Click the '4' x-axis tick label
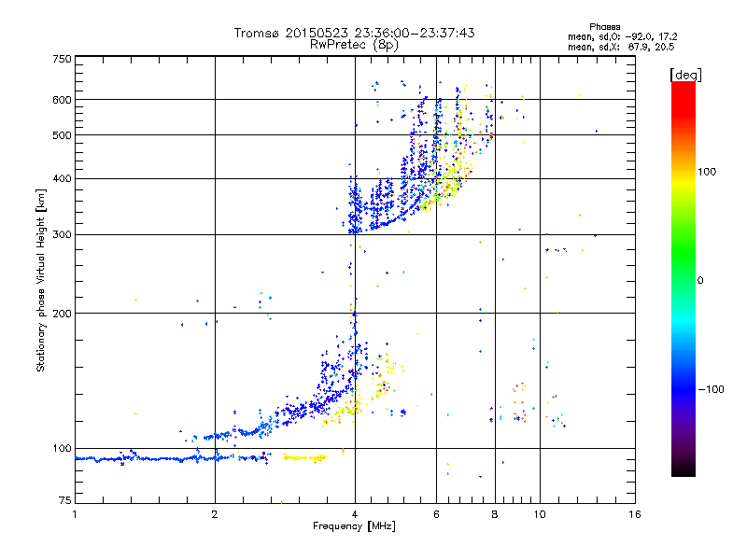This screenshot has height=560, width=747. coord(355,514)
